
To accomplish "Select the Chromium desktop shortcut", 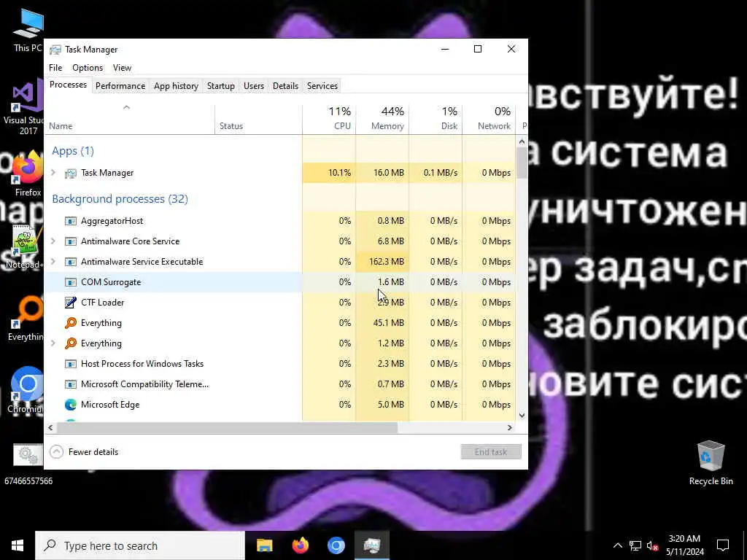I will [26, 389].
